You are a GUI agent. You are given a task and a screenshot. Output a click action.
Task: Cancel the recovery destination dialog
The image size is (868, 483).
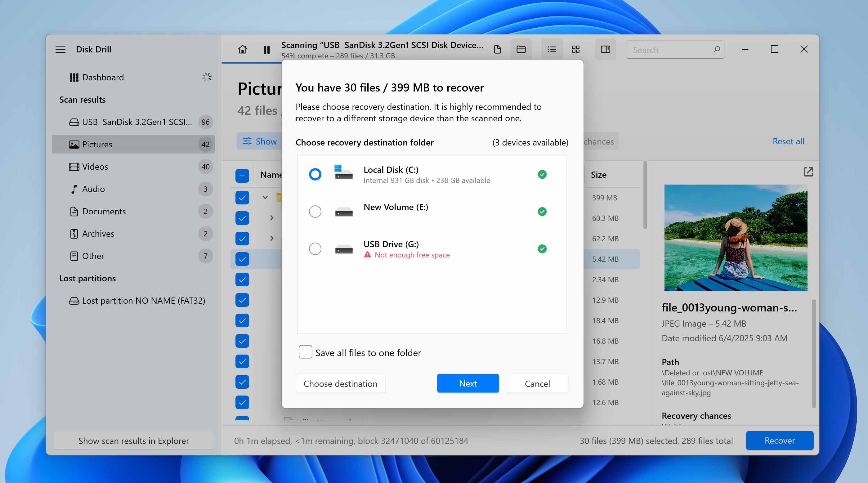(x=537, y=383)
